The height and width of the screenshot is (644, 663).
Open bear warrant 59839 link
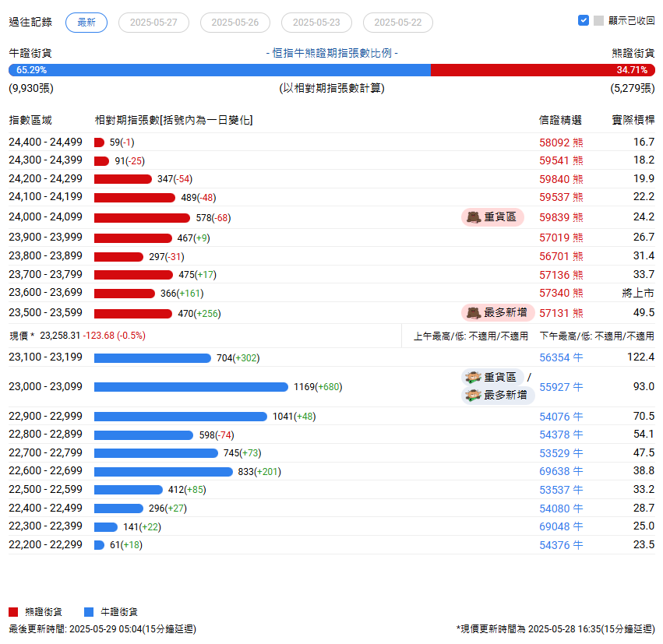[554, 218]
